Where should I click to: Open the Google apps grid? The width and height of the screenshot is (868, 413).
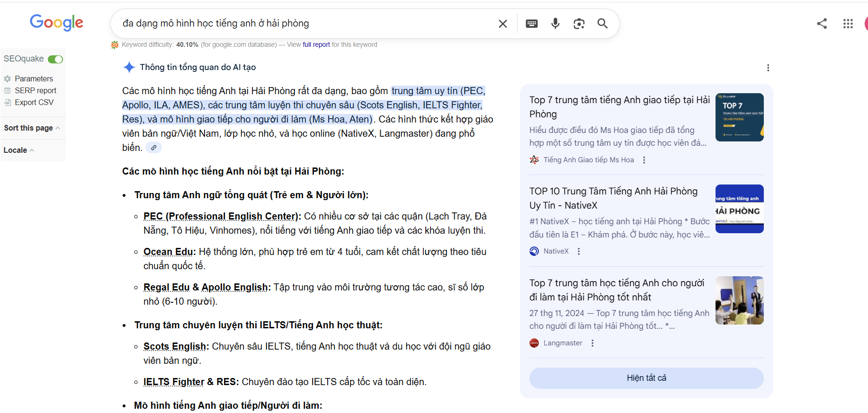tap(848, 24)
